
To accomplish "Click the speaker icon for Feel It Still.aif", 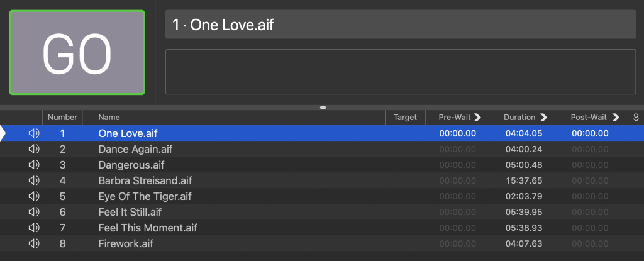I will (34, 212).
